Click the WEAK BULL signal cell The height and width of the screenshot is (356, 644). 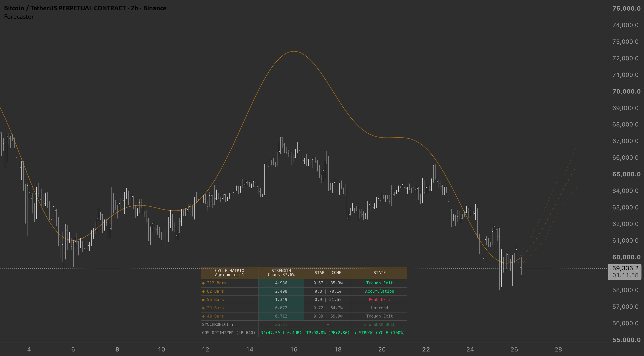(x=379, y=325)
